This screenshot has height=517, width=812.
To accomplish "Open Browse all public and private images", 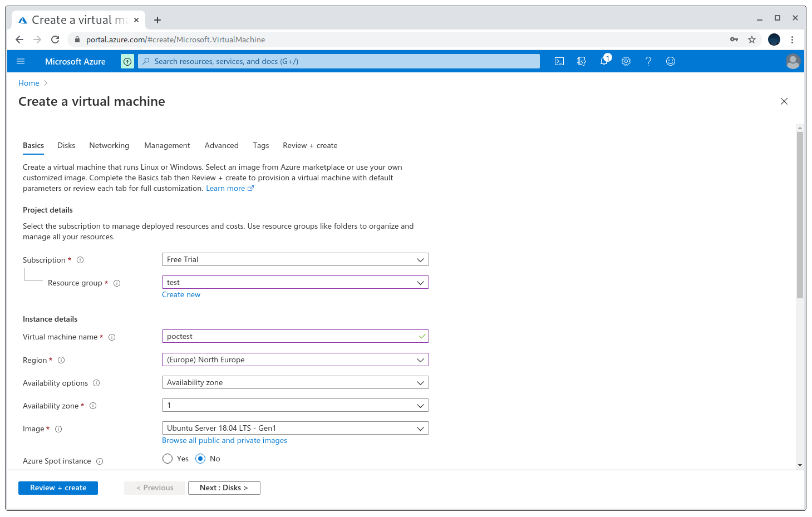I will (224, 440).
